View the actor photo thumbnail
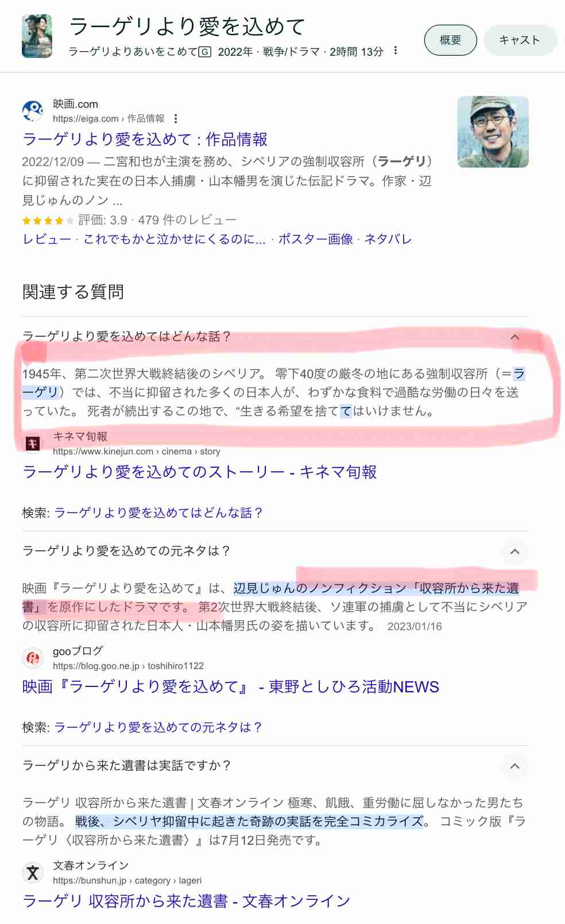This screenshot has height=924, width=565. tap(493, 132)
